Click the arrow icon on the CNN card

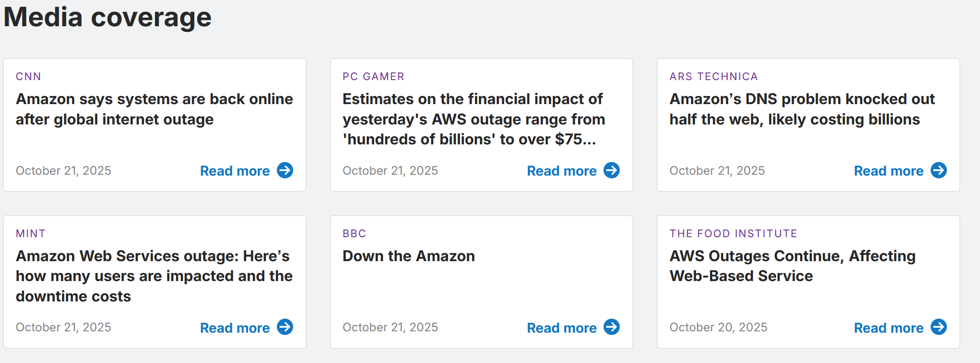285,171
